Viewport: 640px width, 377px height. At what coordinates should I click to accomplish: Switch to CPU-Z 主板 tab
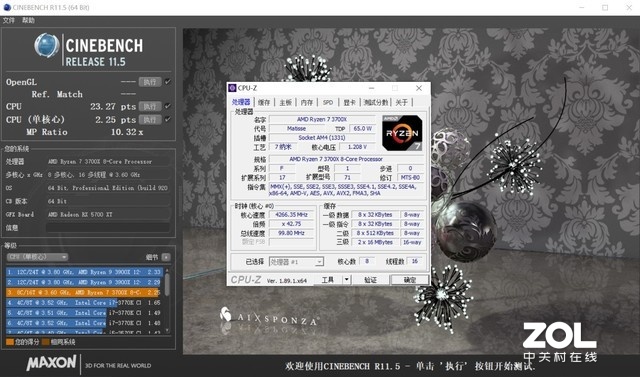click(285, 102)
